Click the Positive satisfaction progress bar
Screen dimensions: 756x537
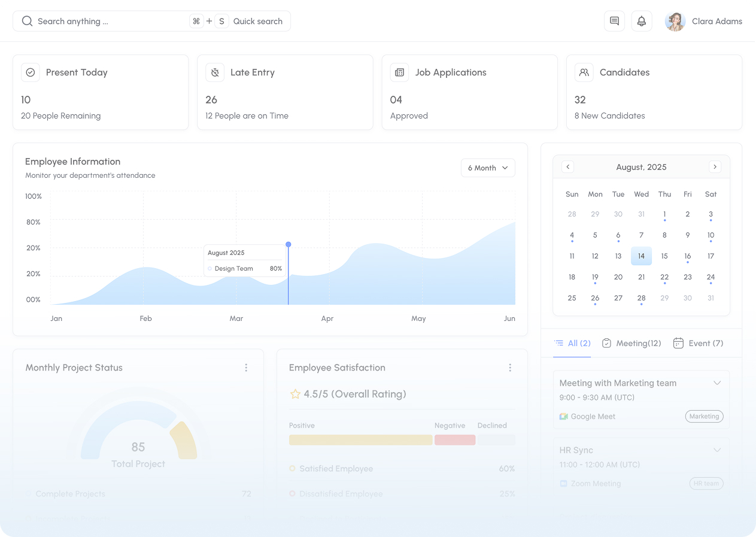click(360, 439)
